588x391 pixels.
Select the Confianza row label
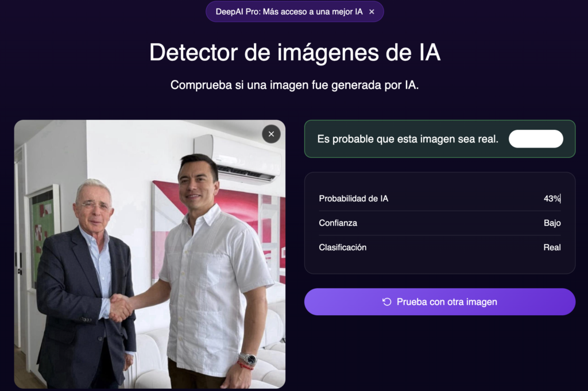(338, 223)
